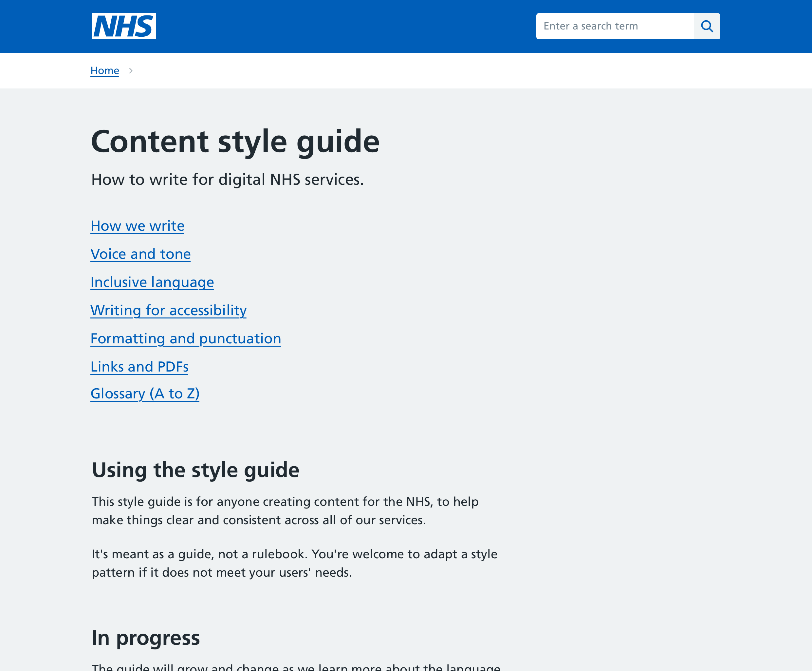Click the Home breadcrumb link
The height and width of the screenshot is (671, 812).
click(x=104, y=70)
